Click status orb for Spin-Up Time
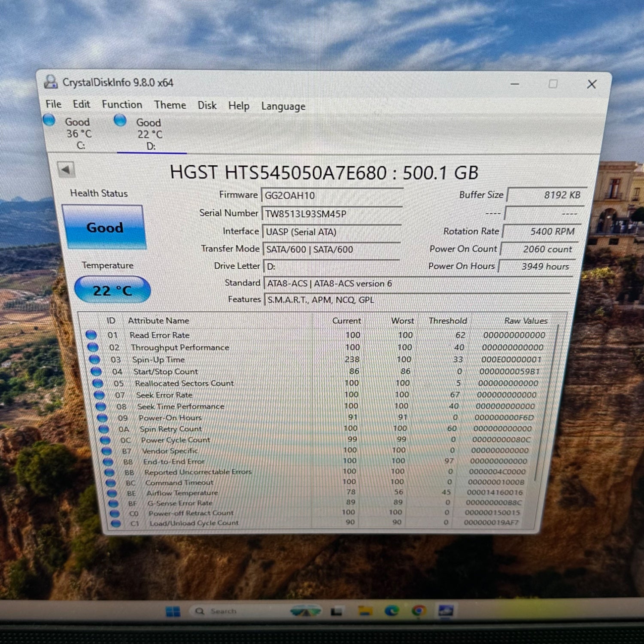This screenshot has width=644, height=644. pyautogui.click(x=94, y=359)
